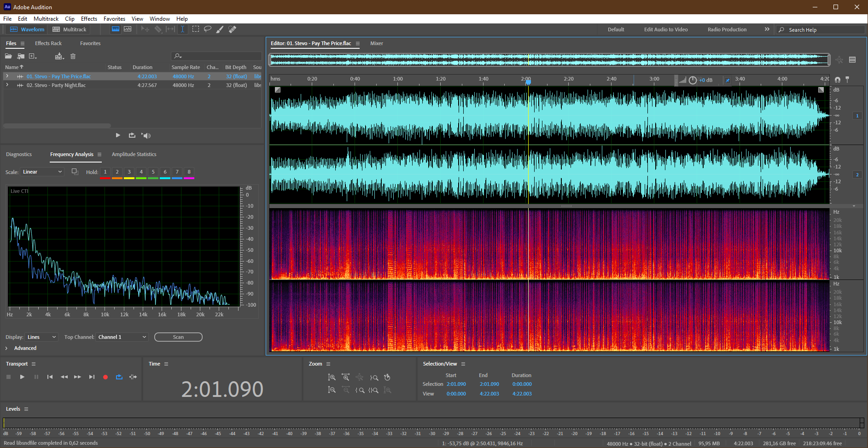Open the Multitrack menu
The width and height of the screenshot is (868, 448).
coord(46,19)
